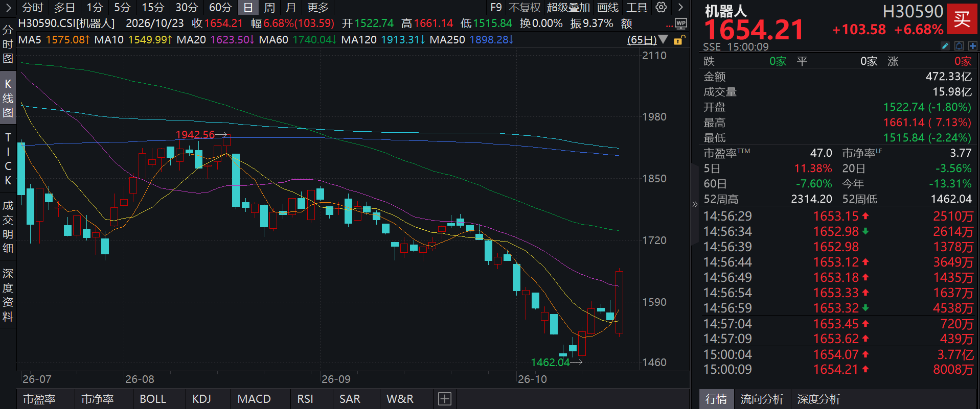Select the 1分 timeframe
The height and width of the screenshot is (409, 980).
[x=95, y=8]
